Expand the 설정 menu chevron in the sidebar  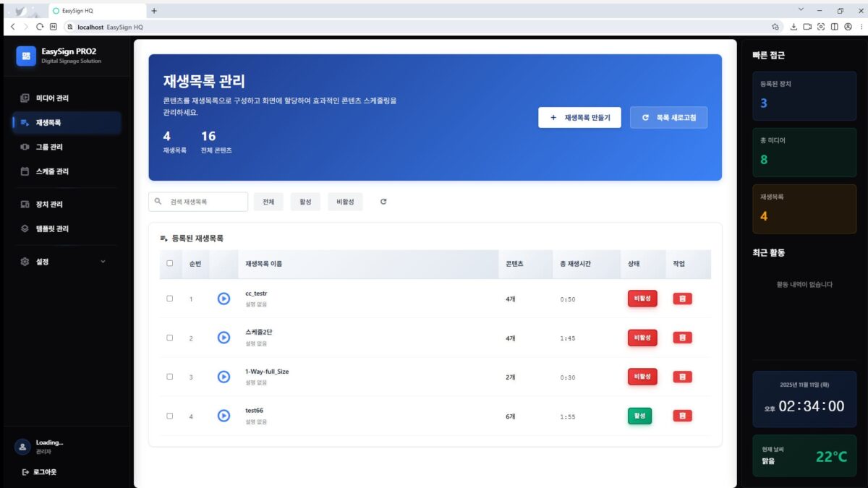tap(103, 261)
